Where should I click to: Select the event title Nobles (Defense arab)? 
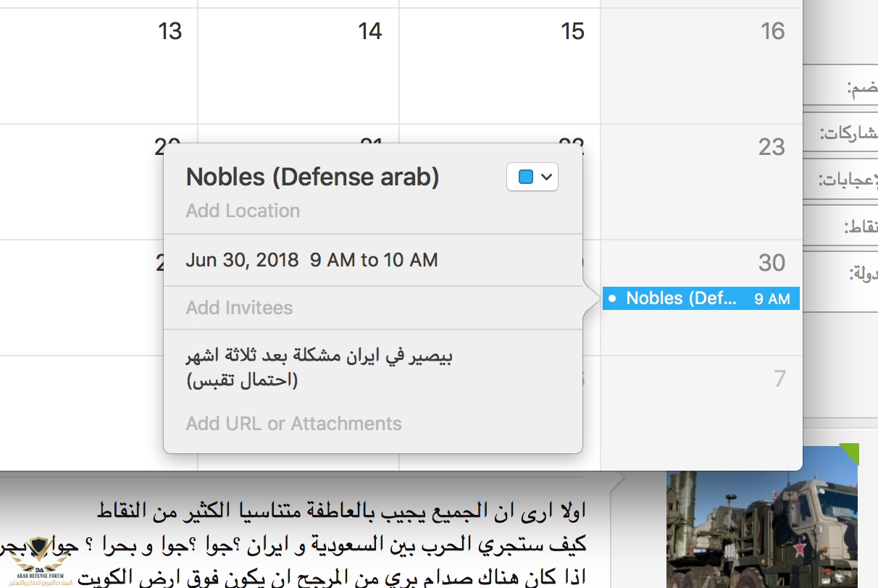click(312, 177)
